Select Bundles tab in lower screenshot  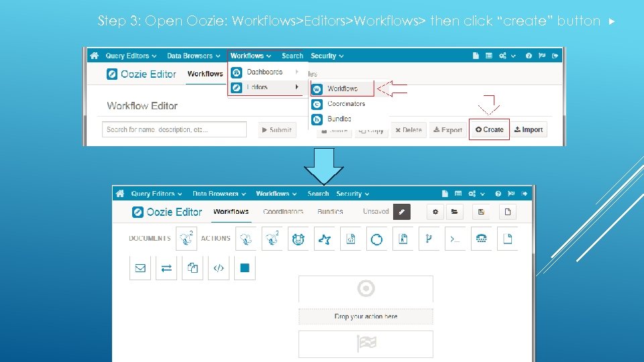pos(330,212)
